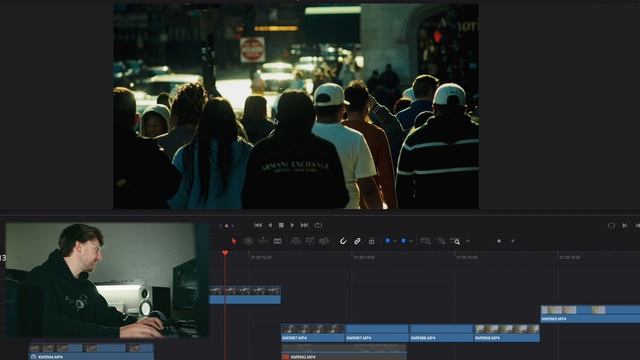Toggle the Loop playback button
Image resolution: width=640 pixels, height=360 pixels.
point(318,225)
